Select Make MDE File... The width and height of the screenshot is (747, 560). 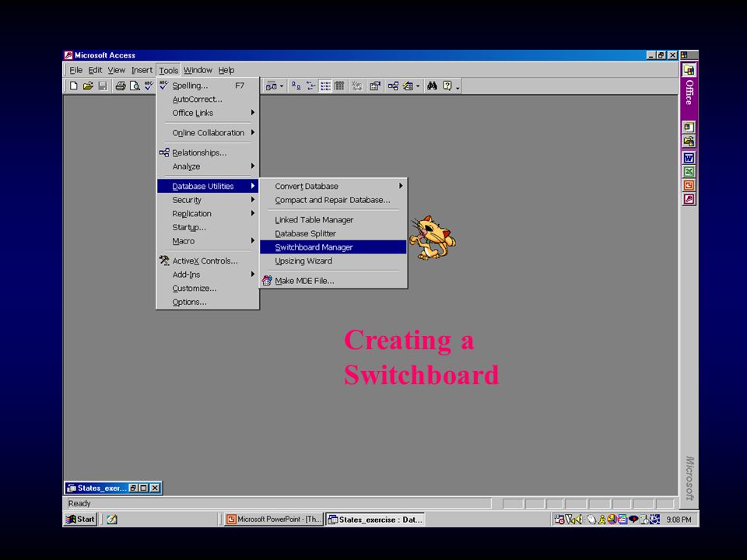point(334,281)
